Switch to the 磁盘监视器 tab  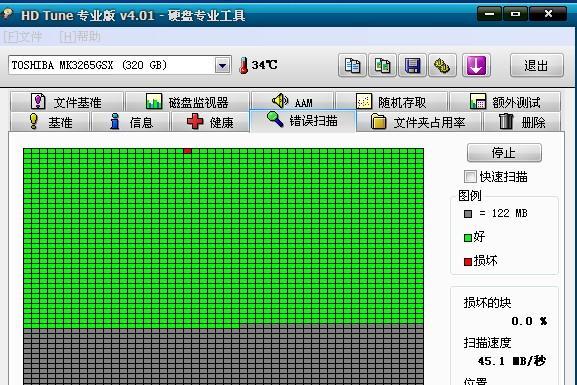tap(187, 102)
